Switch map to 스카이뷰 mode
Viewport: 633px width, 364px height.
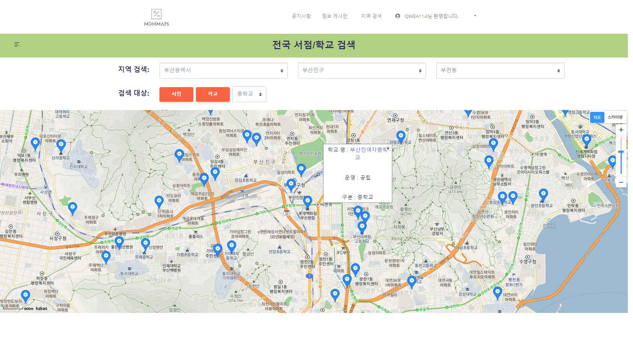click(616, 117)
